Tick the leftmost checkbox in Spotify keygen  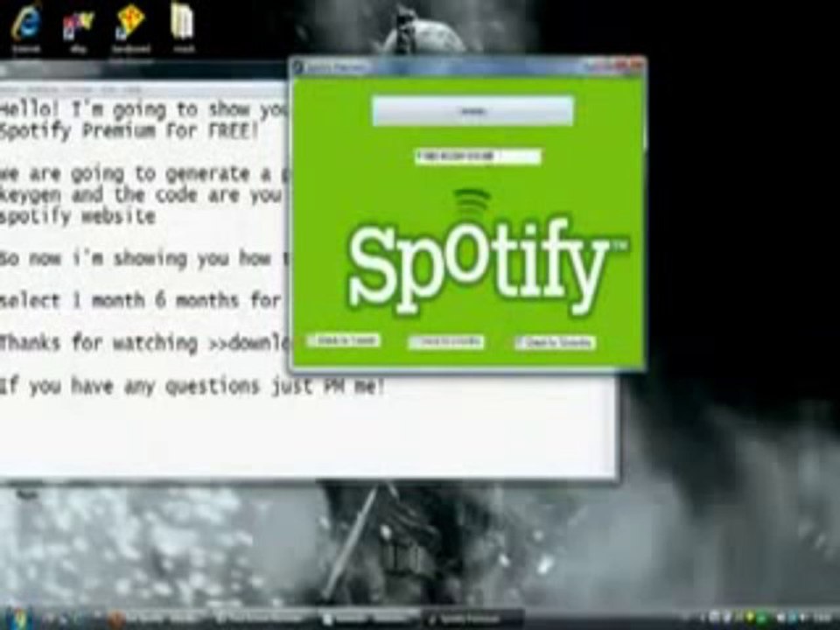pos(313,341)
